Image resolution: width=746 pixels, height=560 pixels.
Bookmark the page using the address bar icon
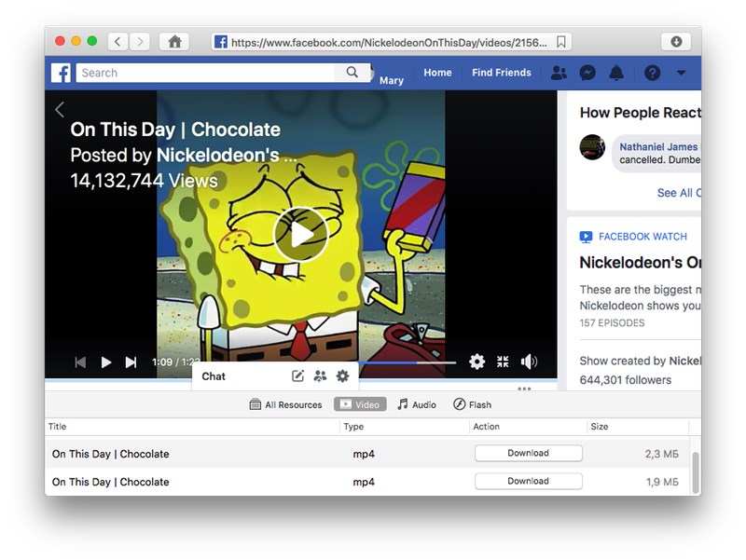point(561,42)
